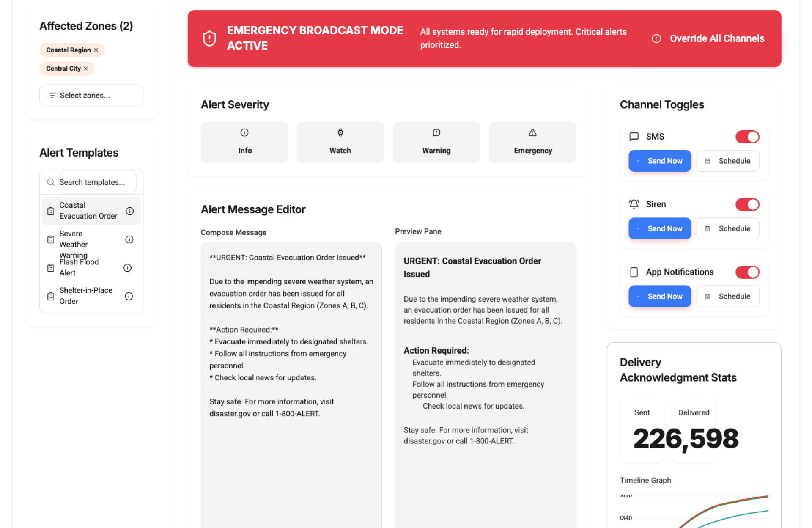812x528 pixels.
Task: Toggle App Notifications channel off
Action: coord(747,272)
